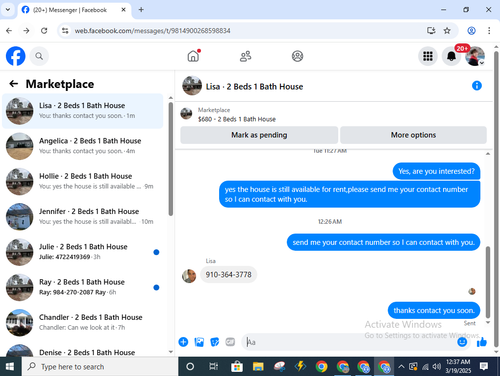Open Denise conversation in list
This screenshot has height=376, width=500.
pyautogui.click(x=82, y=350)
